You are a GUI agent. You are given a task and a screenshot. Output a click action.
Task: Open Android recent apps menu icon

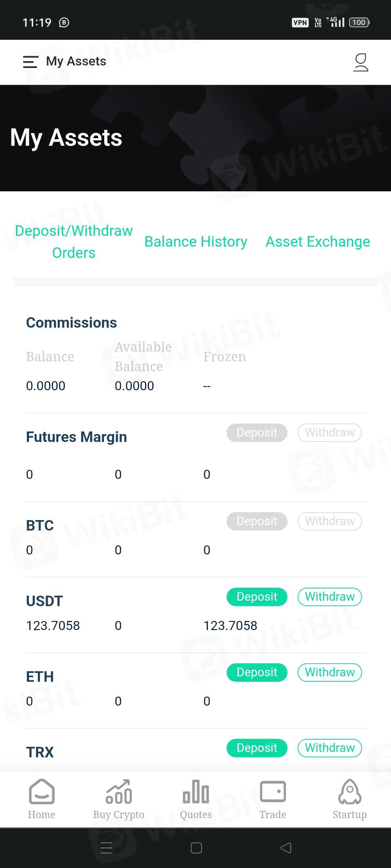(106, 848)
